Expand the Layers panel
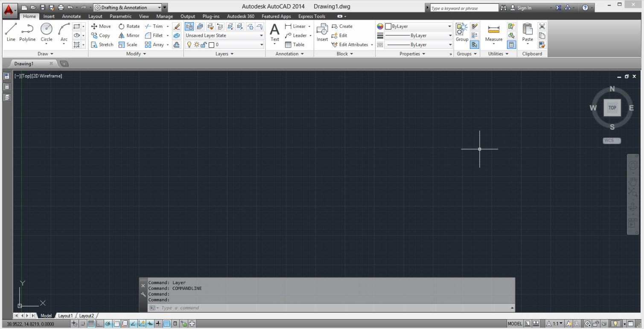 [x=224, y=54]
